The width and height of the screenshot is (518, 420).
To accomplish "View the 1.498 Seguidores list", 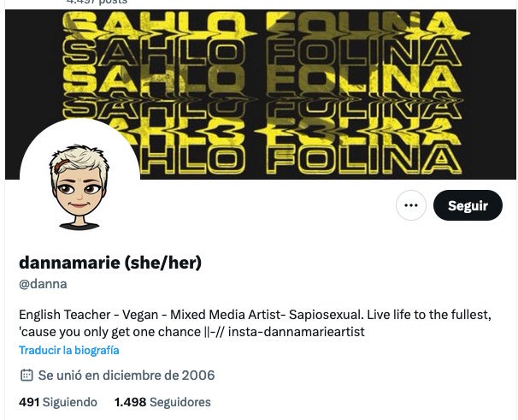I will pos(162,402).
